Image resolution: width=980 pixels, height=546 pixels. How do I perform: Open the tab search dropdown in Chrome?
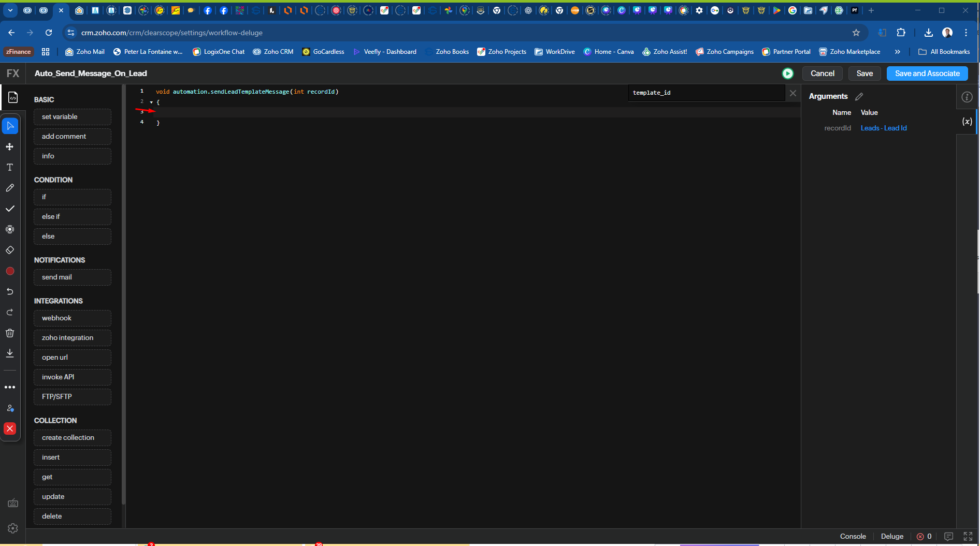pos(10,10)
